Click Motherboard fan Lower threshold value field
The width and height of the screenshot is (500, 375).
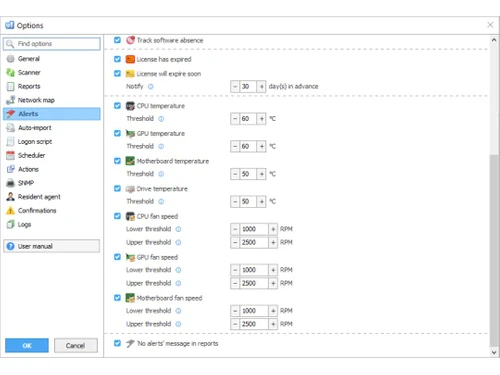coord(254,311)
